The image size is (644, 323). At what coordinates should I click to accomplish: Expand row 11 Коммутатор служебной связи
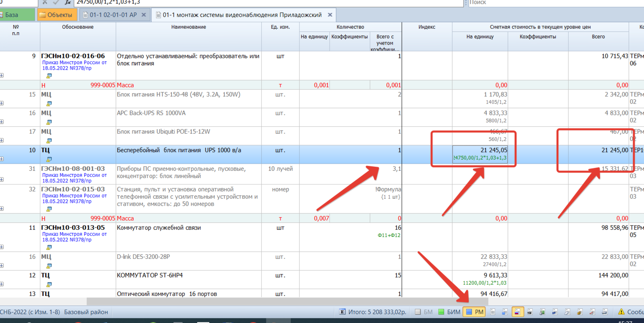point(2,247)
